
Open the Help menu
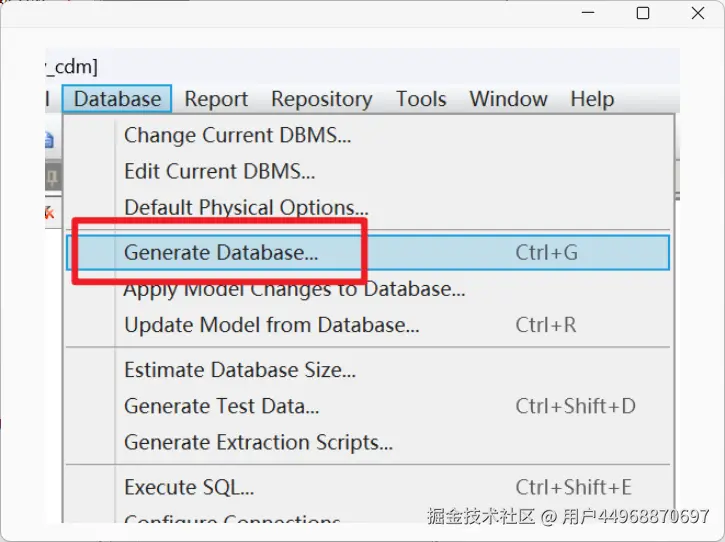592,99
